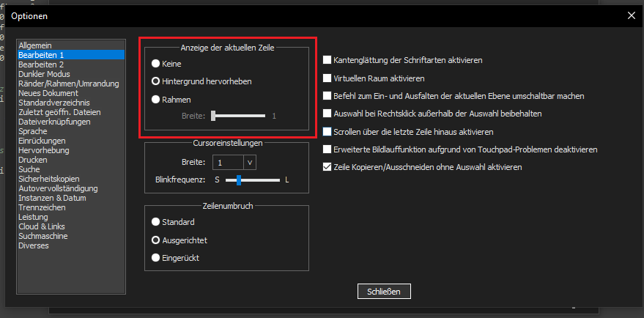Open the Suche settings page

(x=71, y=169)
